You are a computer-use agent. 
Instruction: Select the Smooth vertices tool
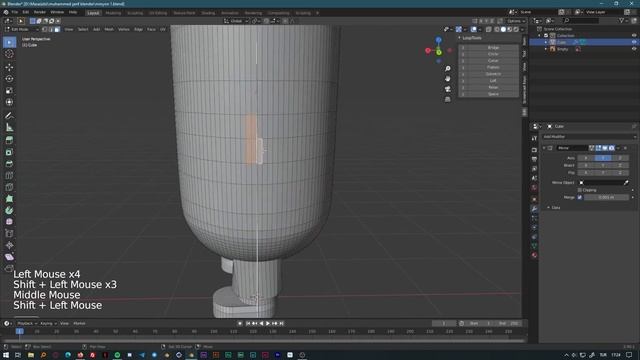coord(9,222)
